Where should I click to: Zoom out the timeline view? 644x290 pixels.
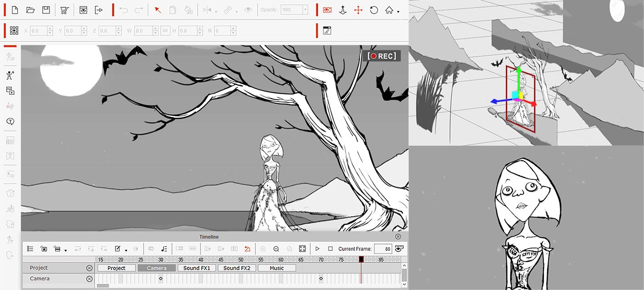[x=276, y=249]
